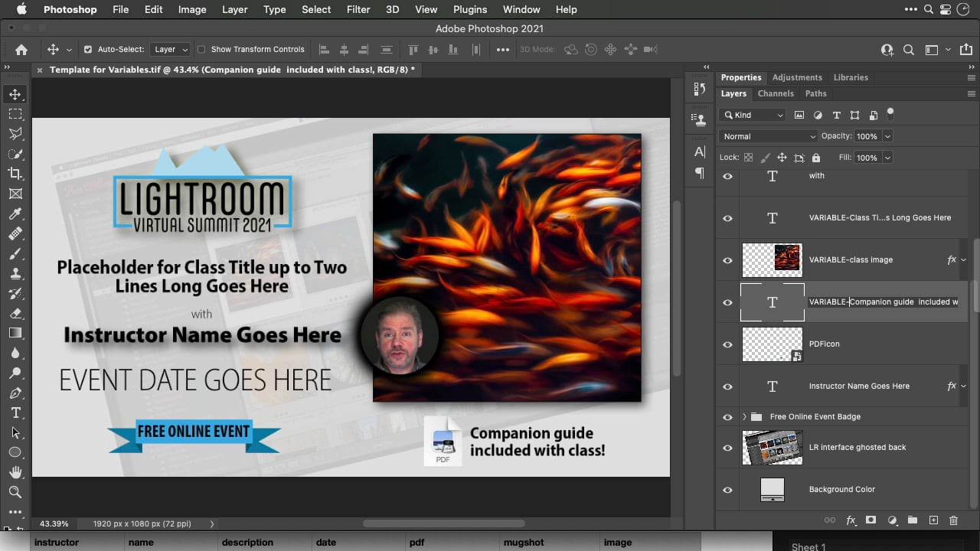Hide the 'with' text layer
Image resolution: width=980 pixels, height=551 pixels.
[x=727, y=176]
